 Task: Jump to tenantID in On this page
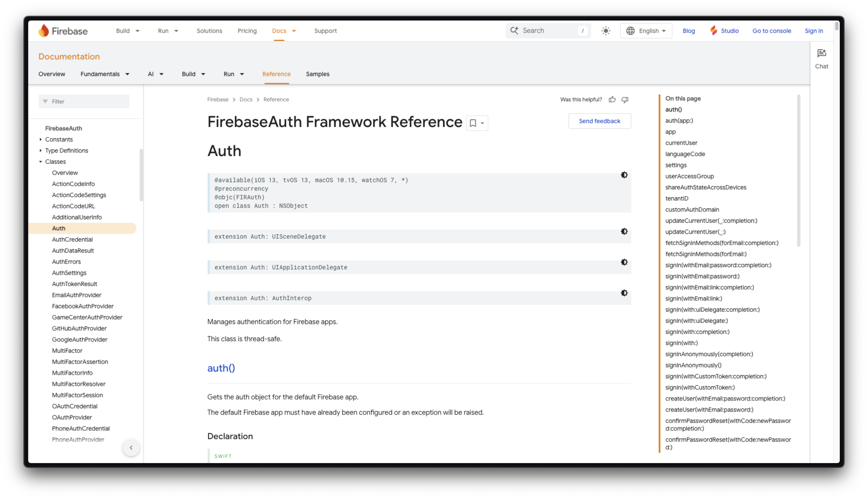pyautogui.click(x=677, y=198)
